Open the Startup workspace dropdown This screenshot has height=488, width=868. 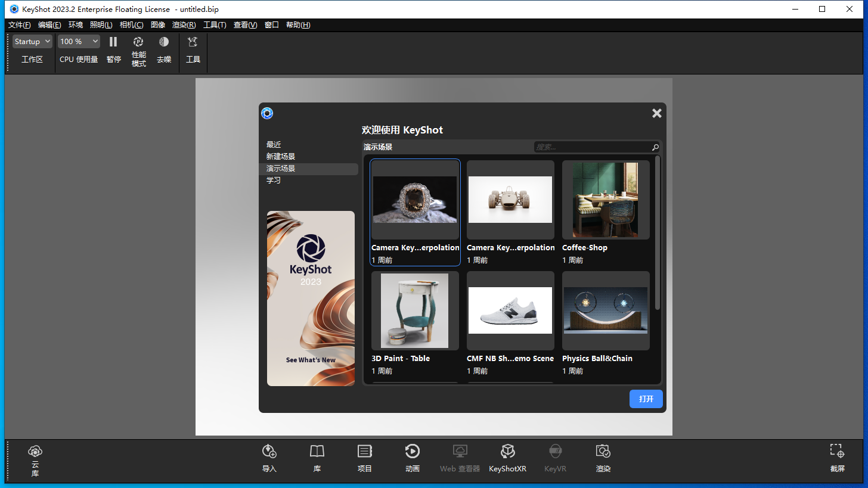click(x=32, y=42)
